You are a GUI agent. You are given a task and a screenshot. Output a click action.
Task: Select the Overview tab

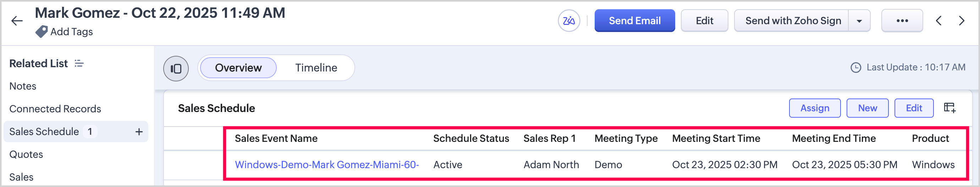pos(238,68)
